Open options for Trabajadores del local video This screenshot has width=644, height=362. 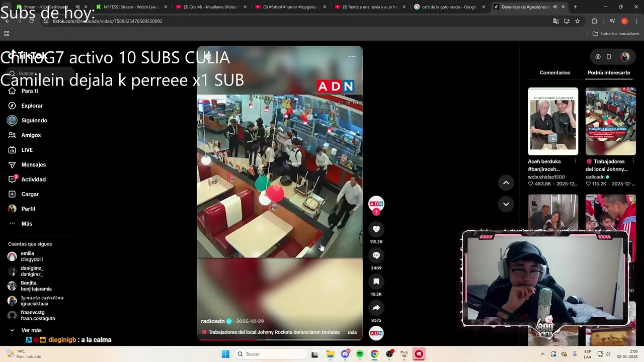(x=633, y=161)
